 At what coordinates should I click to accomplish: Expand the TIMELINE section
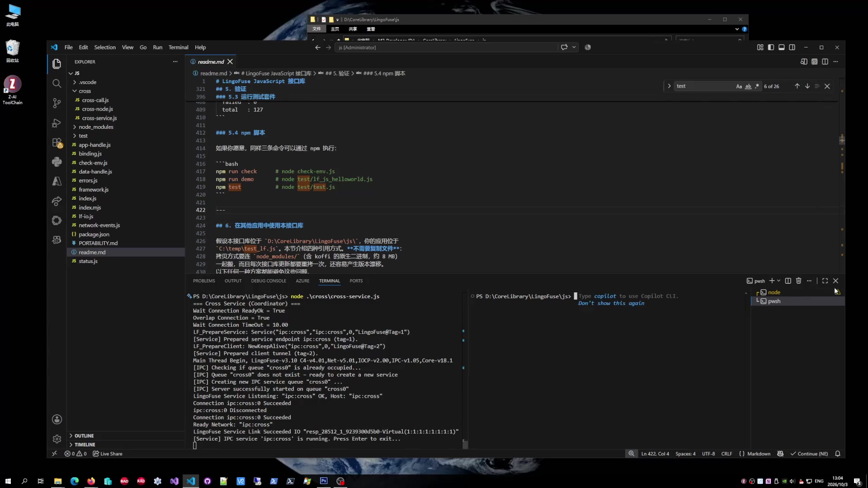click(126, 445)
